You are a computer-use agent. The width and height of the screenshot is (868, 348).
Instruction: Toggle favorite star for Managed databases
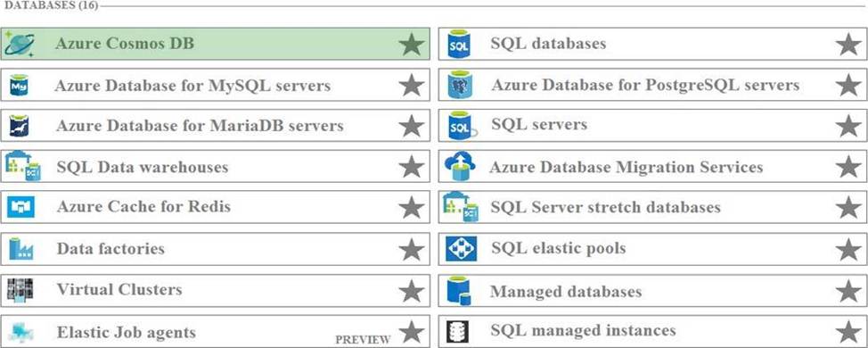click(848, 290)
